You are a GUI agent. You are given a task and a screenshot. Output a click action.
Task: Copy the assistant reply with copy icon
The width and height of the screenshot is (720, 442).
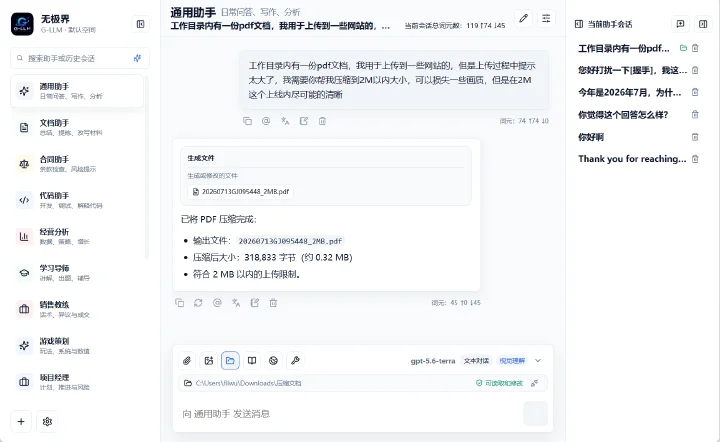[x=180, y=303]
